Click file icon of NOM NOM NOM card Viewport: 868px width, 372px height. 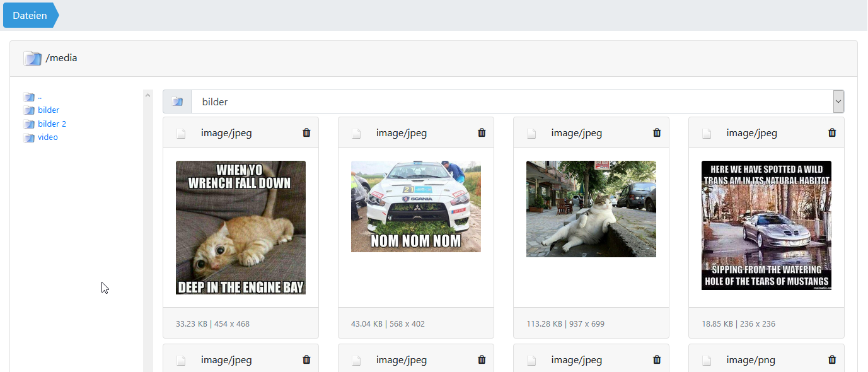(x=356, y=133)
